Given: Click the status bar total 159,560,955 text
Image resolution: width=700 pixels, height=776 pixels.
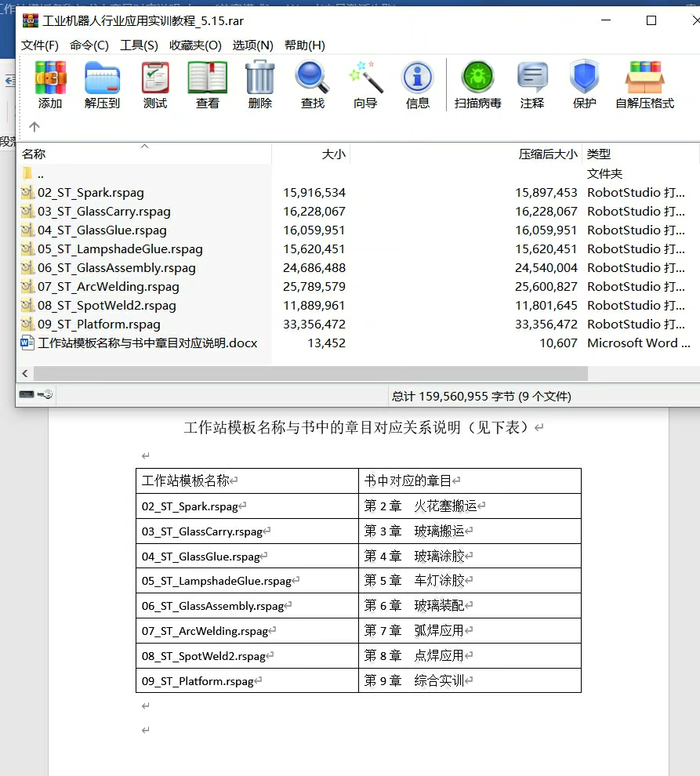Looking at the screenshot, I should tap(481, 397).
